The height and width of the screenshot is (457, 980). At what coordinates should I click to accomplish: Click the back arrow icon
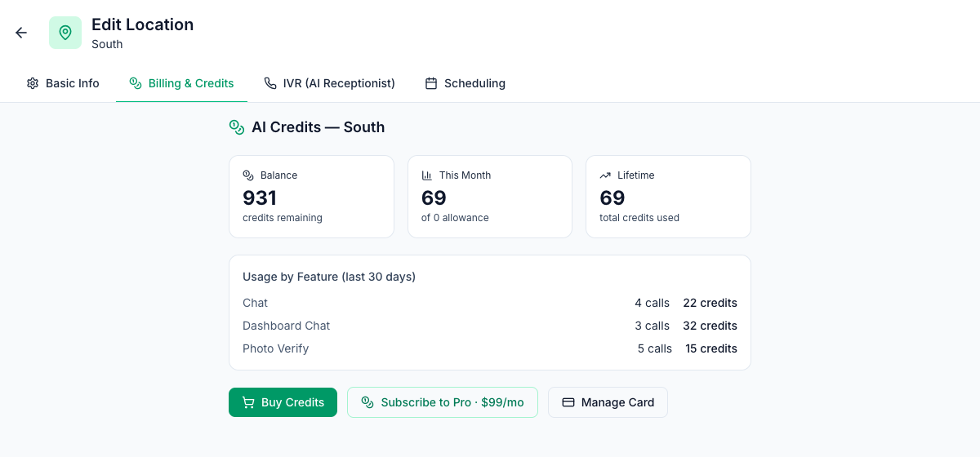pyautogui.click(x=21, y=33)
